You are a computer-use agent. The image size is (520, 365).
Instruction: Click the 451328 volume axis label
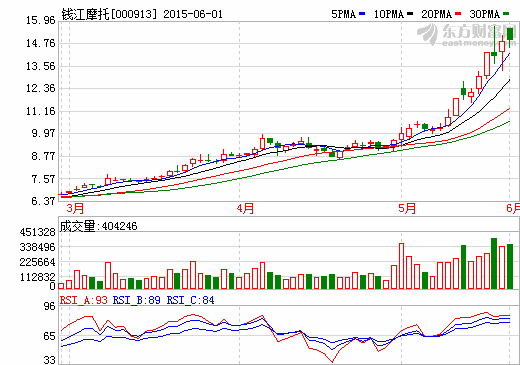pos(38,232)
